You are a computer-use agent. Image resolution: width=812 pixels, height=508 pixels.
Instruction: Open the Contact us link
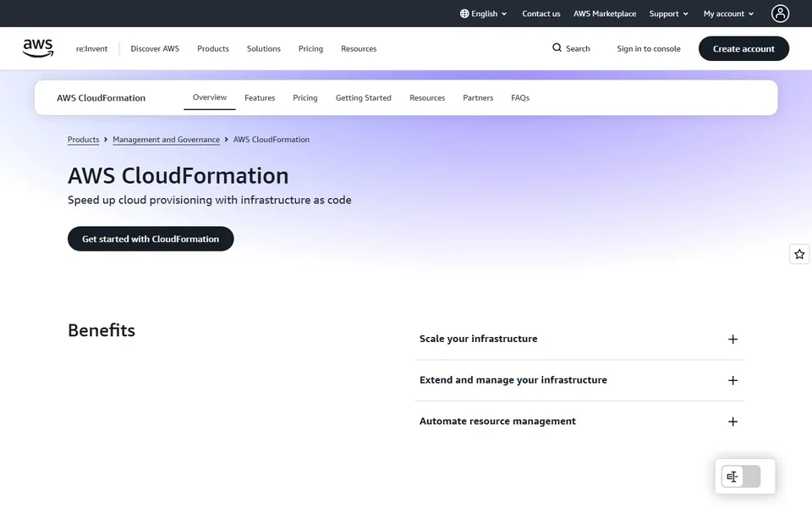(541, 14)
